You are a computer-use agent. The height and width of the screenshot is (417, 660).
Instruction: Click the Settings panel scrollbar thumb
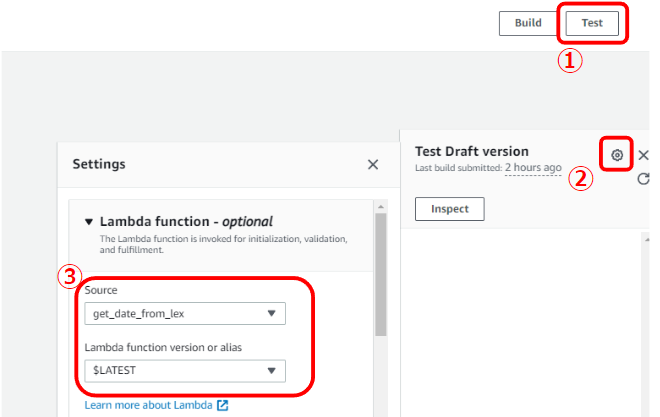381,274
